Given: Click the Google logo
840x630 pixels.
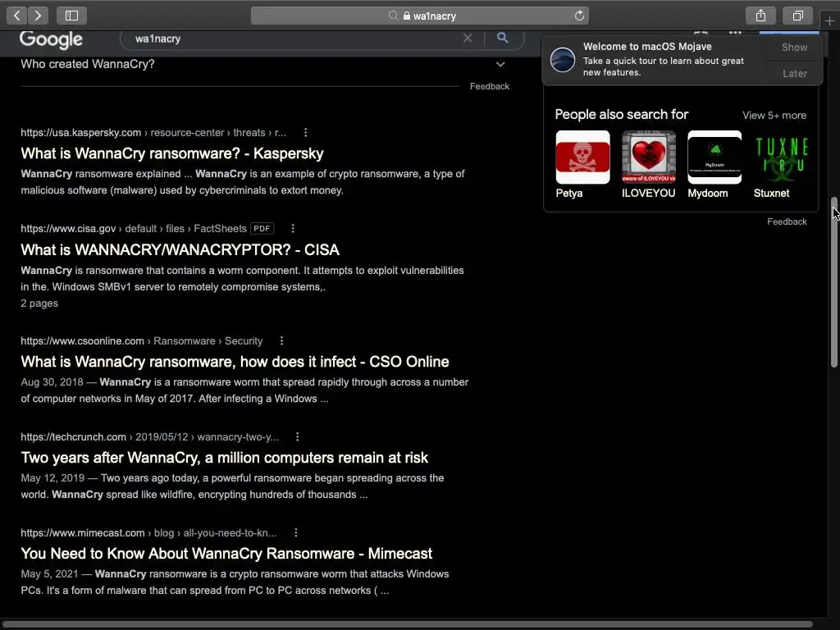Looking at the screenshot, I should (x=51, y=39).
